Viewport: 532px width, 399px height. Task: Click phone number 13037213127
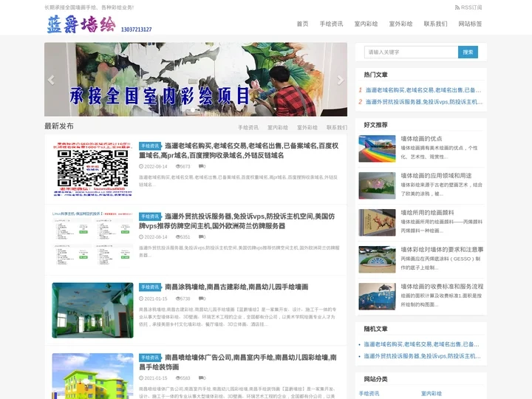(x=137, y=30)
